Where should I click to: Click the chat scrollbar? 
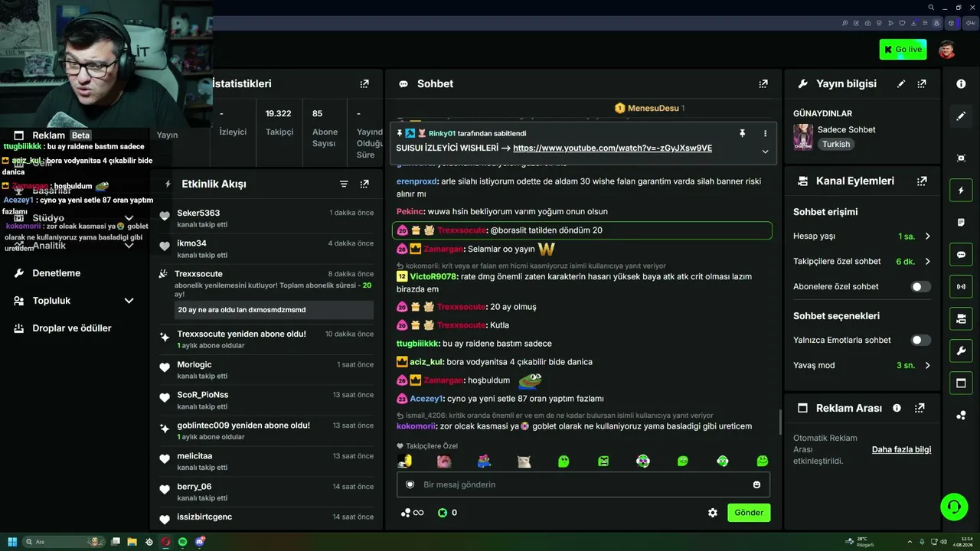[x=779, y=421]
